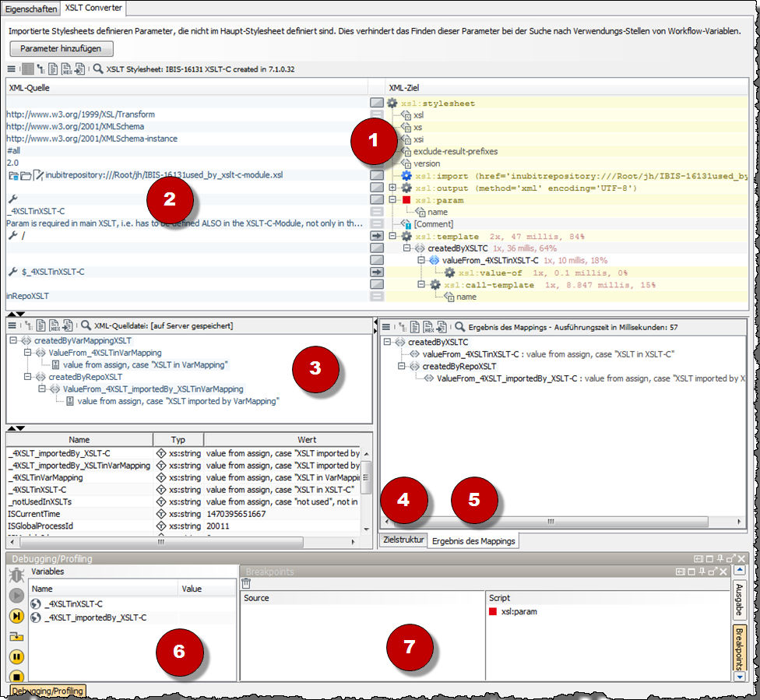760x700 pixels.
Task: Click search magnifier beside XSLT Stylesheet title
Action: [98, 69]
